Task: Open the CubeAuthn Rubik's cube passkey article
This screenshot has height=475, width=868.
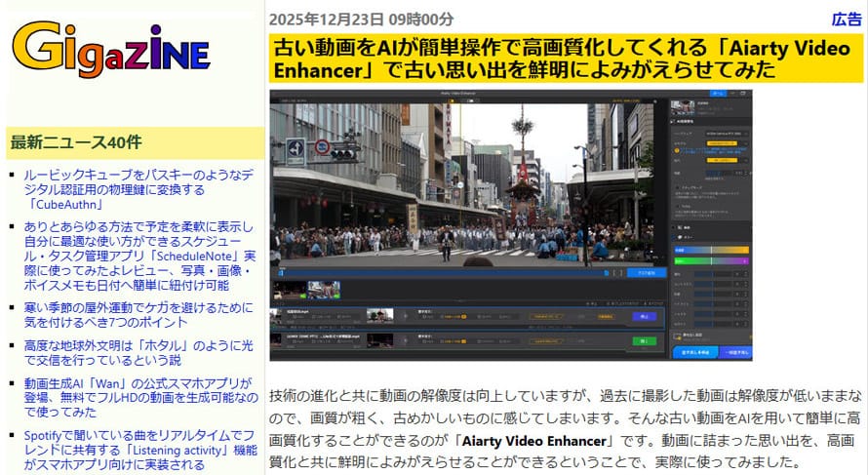Action: click(138, 189)
